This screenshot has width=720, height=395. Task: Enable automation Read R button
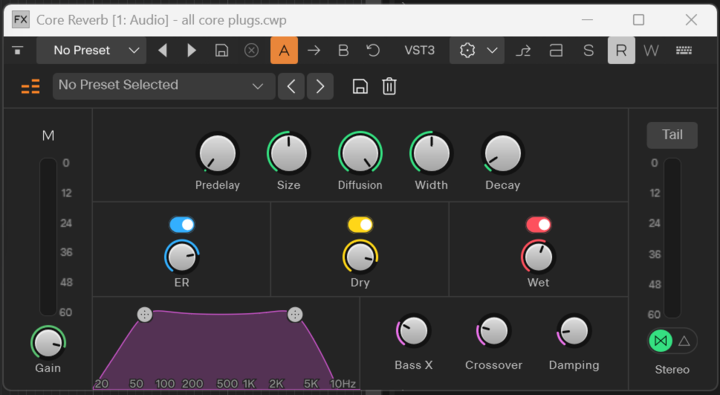tap(621, 50)
